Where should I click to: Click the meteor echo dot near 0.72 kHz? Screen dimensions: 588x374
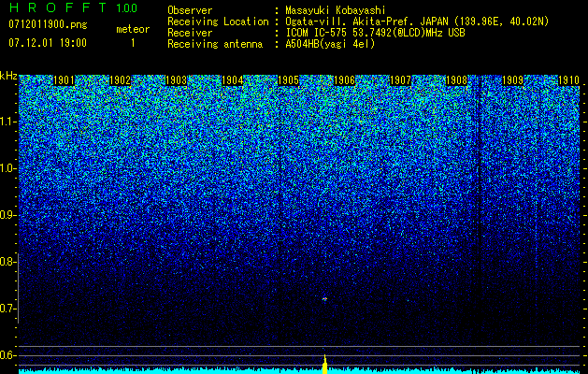pyautogui.click(x=324, y=299)
